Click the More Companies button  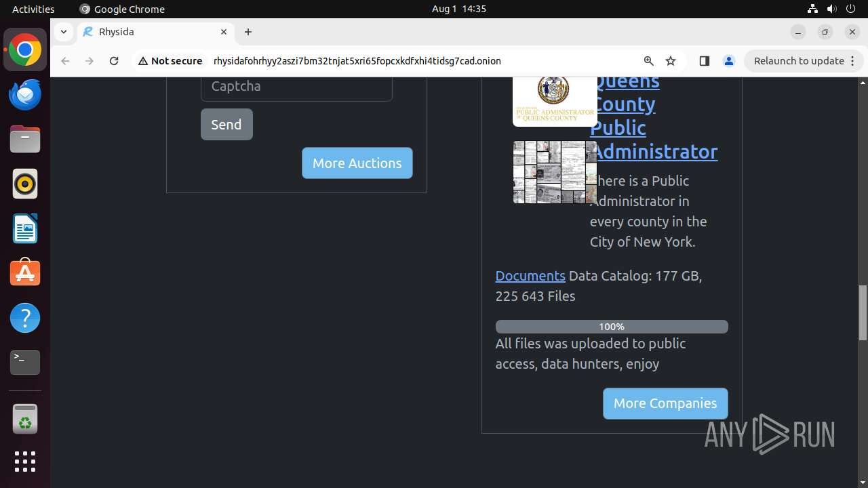click(665, 403)
